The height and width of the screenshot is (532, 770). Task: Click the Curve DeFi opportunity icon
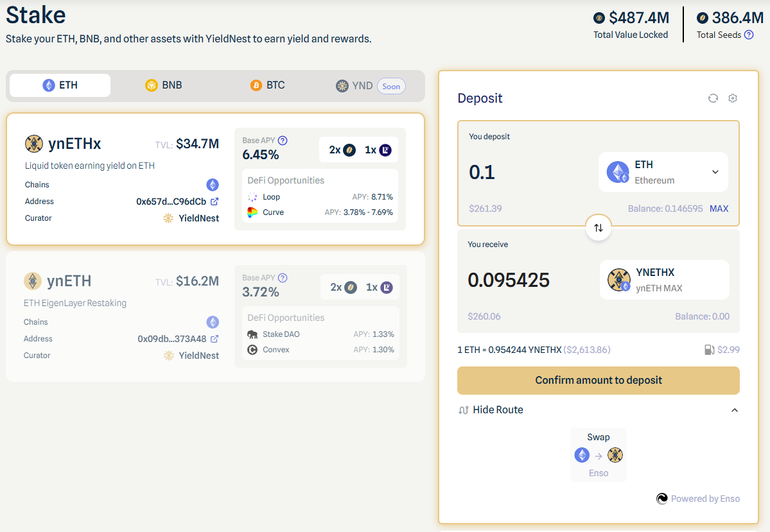coord(252,212)
